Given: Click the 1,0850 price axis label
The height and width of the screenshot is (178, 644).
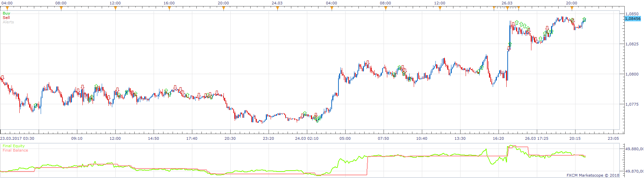Looking at the screenshot, I should point(632,14).
